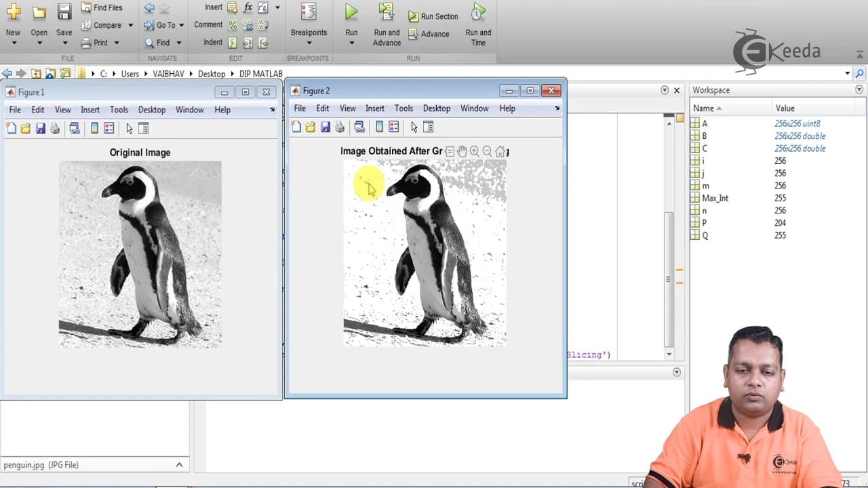
Task: Toggle Zoom In tool over Figure 2 axes
Action: pos(475,152)
